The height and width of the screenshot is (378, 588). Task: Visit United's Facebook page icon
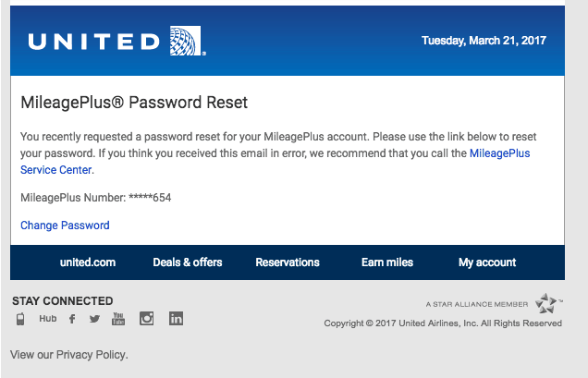coord(72,319)
